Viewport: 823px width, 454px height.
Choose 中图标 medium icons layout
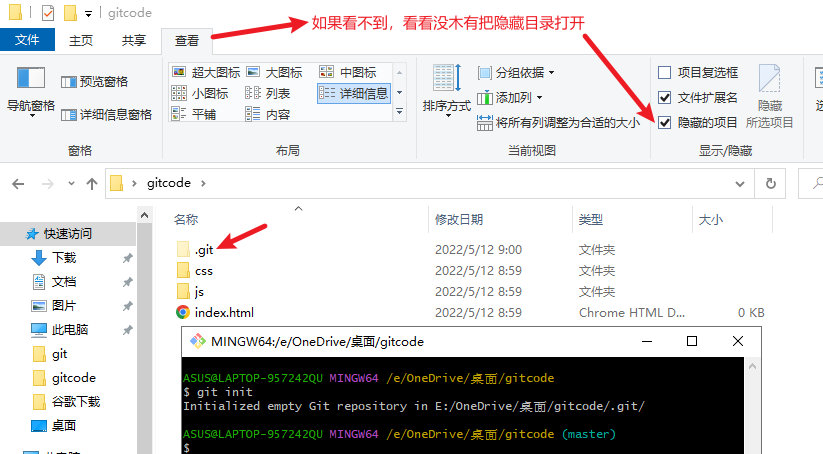pyautogui.click(x=347, y=72)
